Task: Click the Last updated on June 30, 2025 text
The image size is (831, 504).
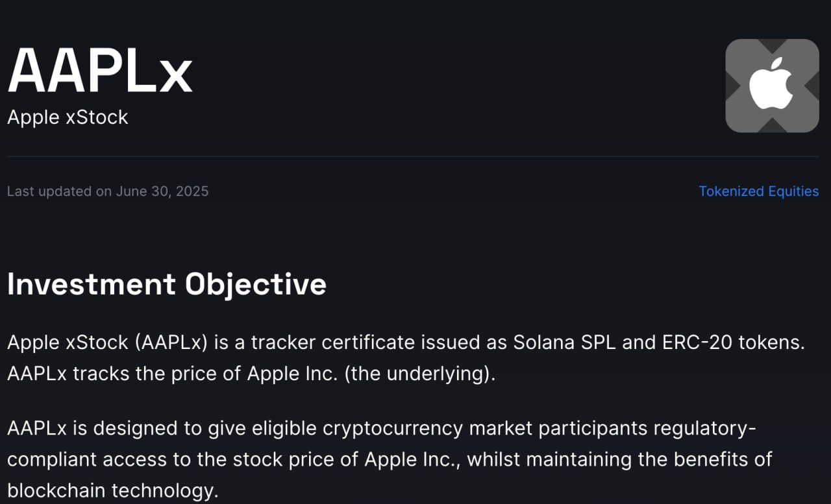Action: click(108, 191)
